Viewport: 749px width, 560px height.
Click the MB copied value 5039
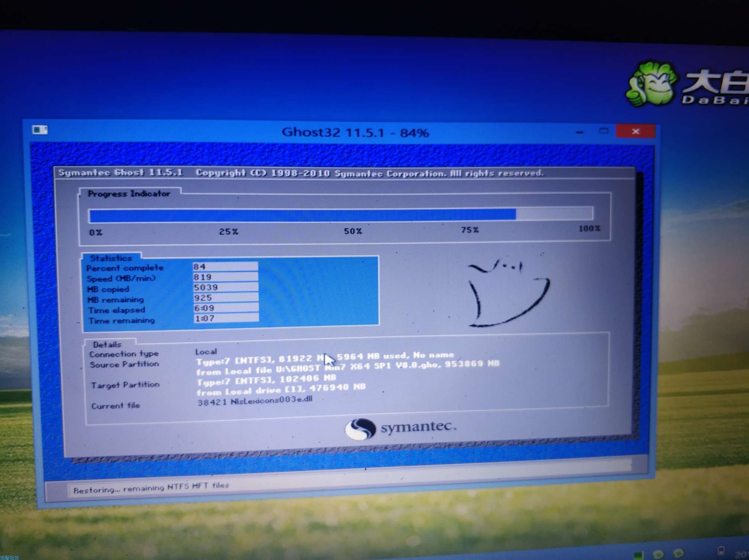226,287
